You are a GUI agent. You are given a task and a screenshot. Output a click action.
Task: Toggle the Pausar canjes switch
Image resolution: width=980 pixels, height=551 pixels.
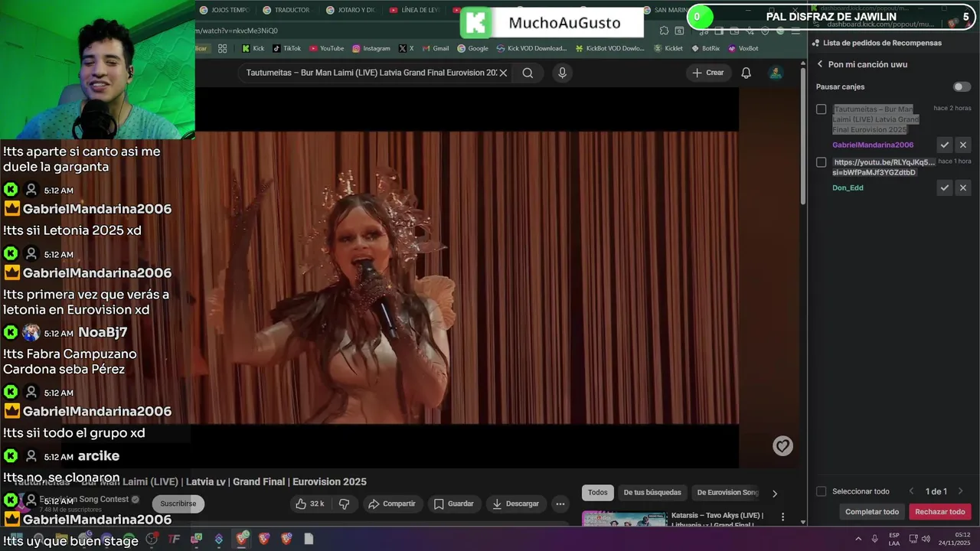pos(962,86)
